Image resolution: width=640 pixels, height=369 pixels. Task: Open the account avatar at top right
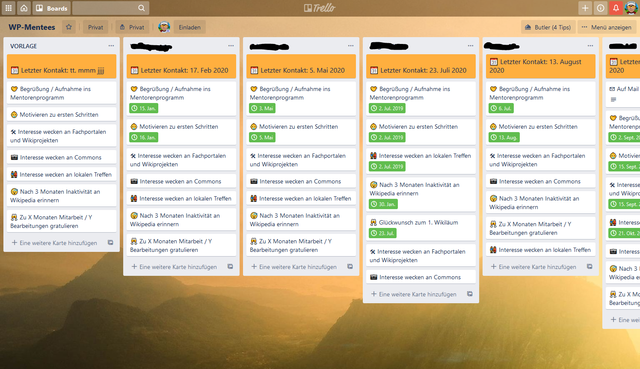point(631,8)
